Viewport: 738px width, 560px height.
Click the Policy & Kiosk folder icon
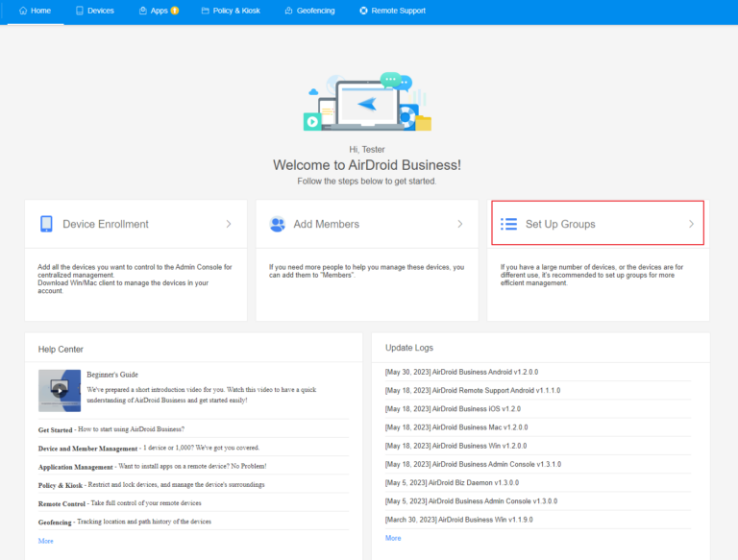pyautogui.click(x=206, y=11)
